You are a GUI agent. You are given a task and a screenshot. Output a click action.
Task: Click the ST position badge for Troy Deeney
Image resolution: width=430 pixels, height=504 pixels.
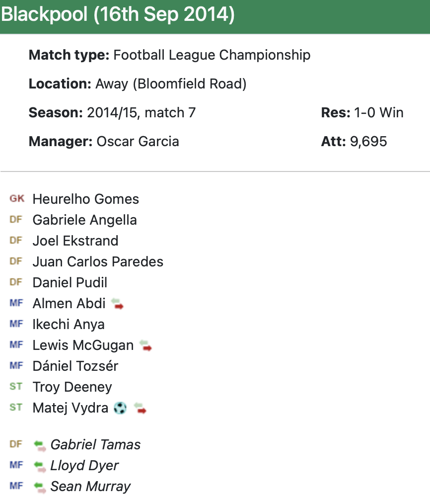pos(16,387)
